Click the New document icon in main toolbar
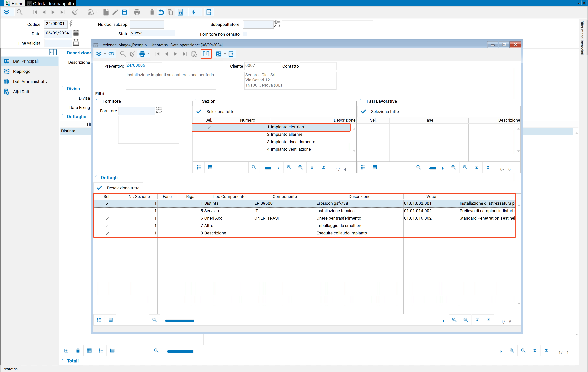Screen dimensions: 588x372 106,12
